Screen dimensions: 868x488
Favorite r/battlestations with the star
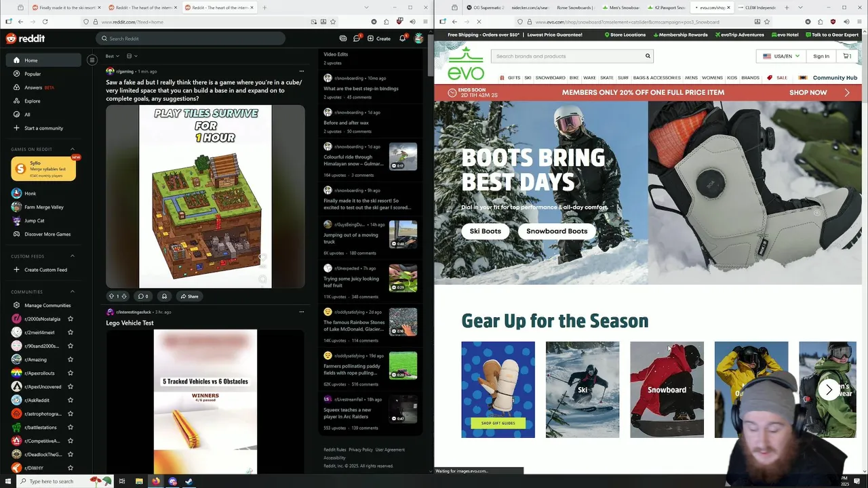point(71,427)
